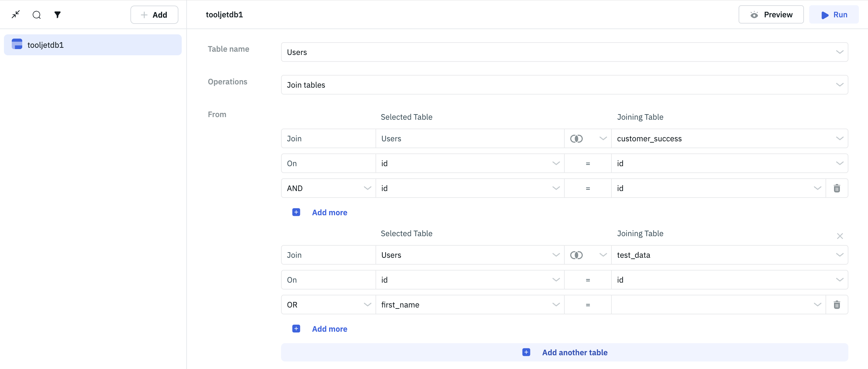Remove the test_data join with the X icon
This screenshot has height=369, width=868.
(839, 236)
